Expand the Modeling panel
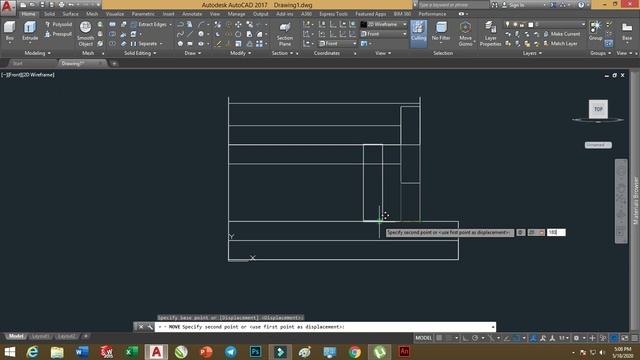This screenshot has width=640, height=360. 38,53
